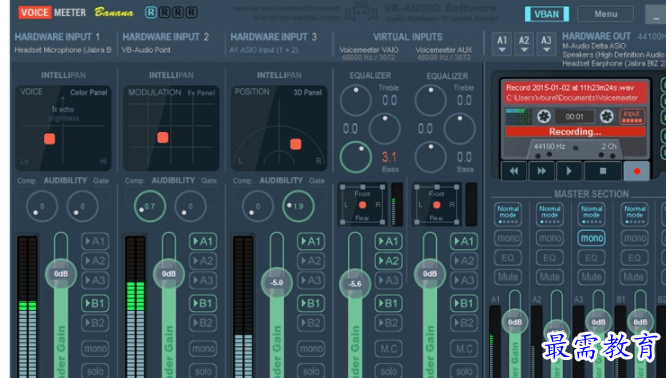Click the right cassette reel icon
Viewport: 666px width, 378px height.
607,116
